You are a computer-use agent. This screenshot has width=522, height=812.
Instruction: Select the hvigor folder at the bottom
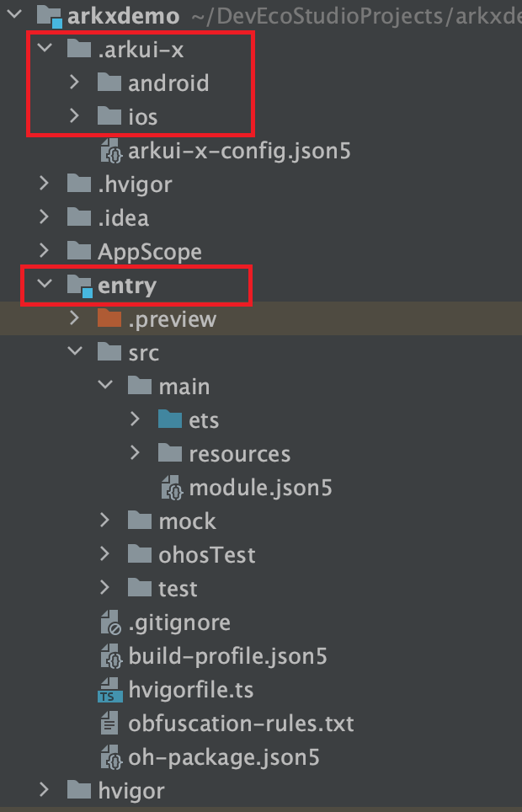131,790
